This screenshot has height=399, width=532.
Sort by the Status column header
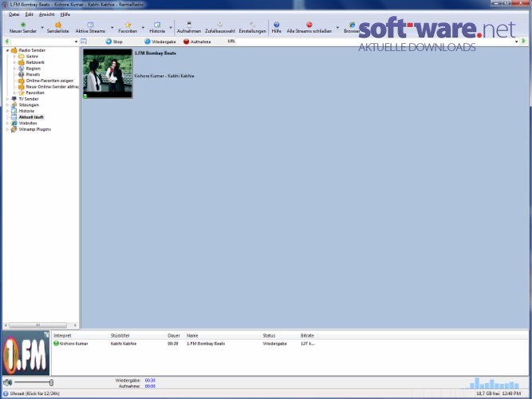[x=269, y=335]
